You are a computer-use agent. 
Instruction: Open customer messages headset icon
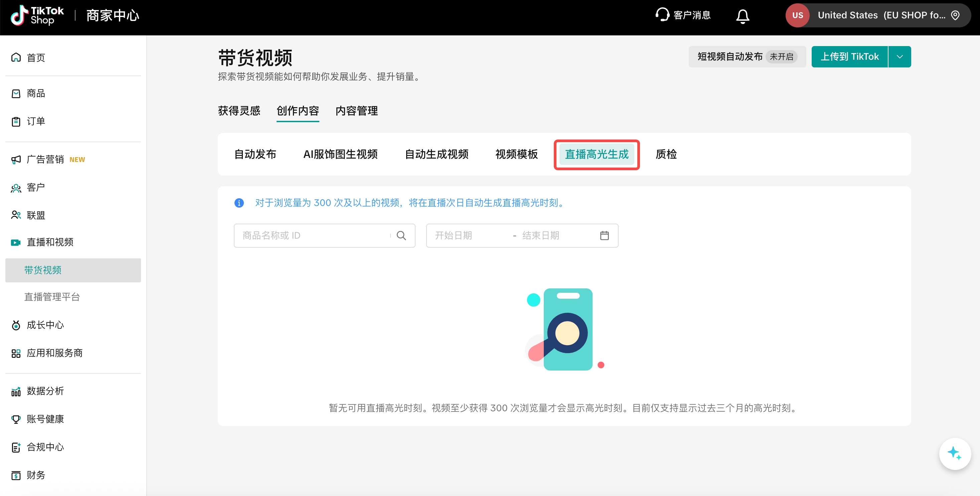pos(662,15)
